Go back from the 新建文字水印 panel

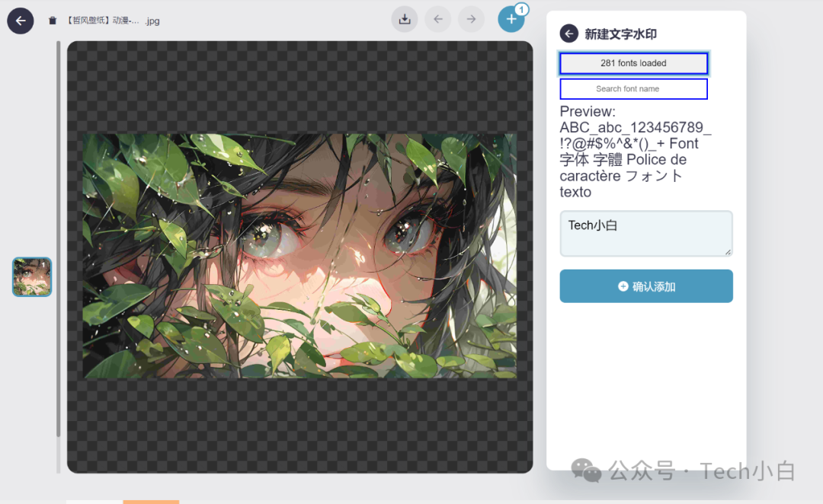point(569,33)
